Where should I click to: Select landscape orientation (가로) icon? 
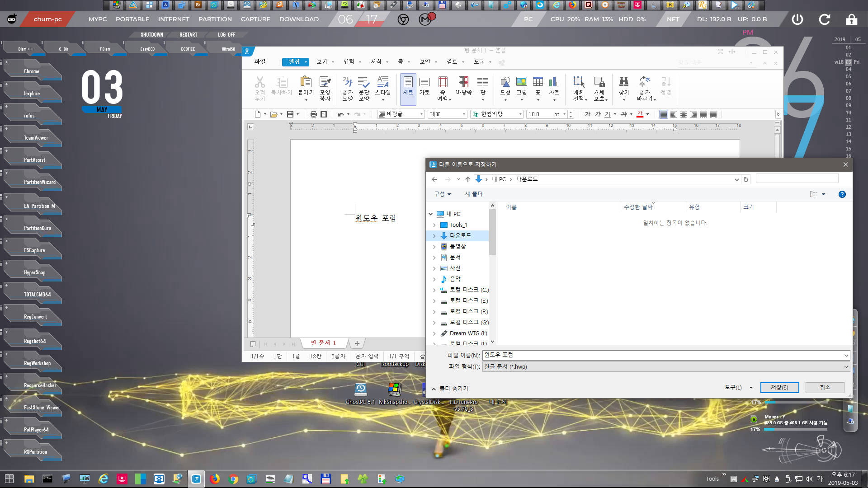[424, 82]
